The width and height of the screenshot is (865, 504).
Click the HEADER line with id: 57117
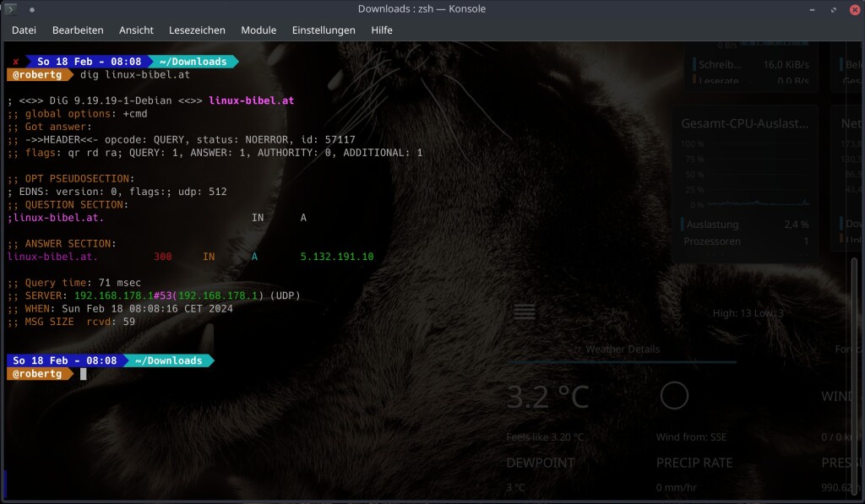pos(182,139)
